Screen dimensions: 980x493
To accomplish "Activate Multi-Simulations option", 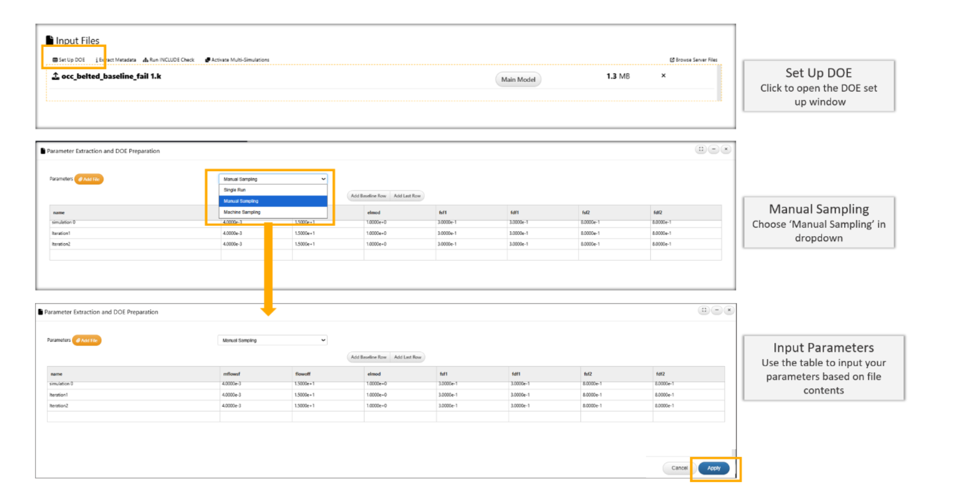I will [237, 60].
